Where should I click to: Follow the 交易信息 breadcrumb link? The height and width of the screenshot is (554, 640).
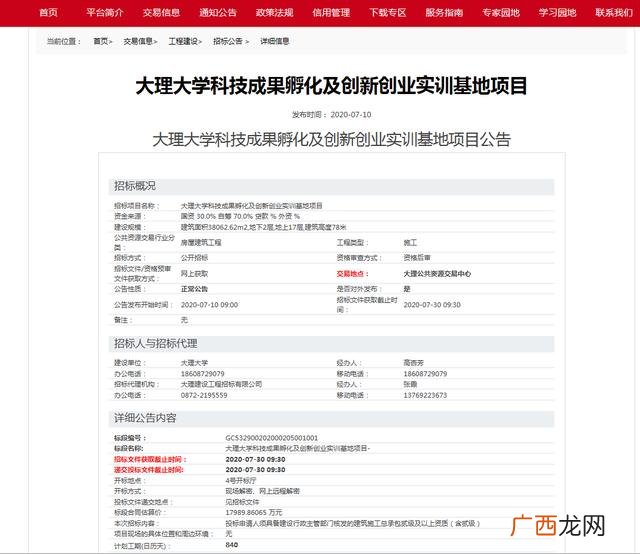click(x=138, y=41)
